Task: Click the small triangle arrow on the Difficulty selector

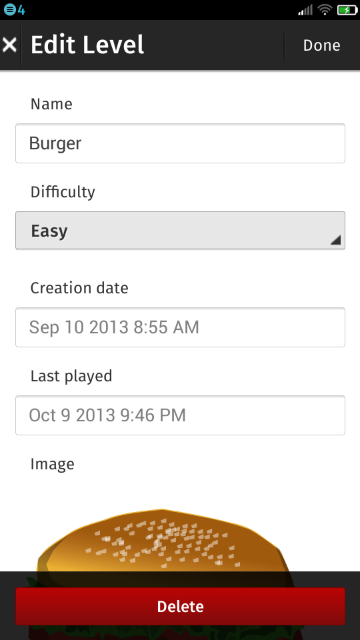Action: pyautogui.click(x=336, y=240)
